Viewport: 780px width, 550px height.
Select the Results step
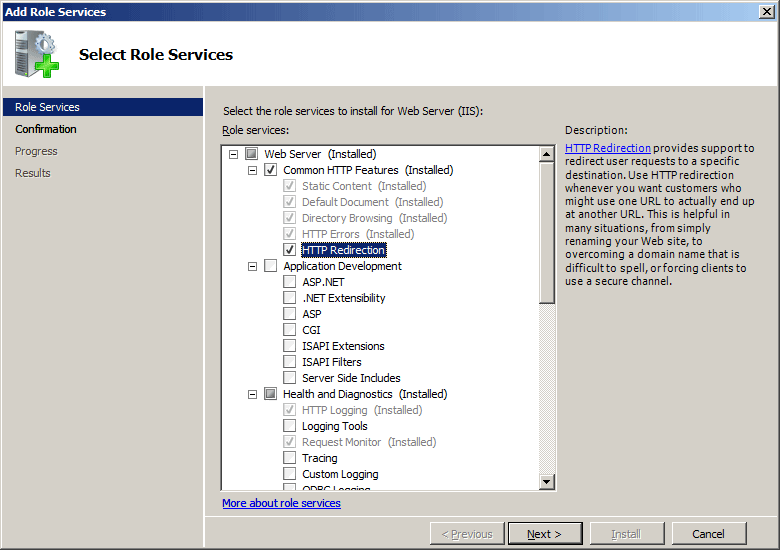(33, 173)
